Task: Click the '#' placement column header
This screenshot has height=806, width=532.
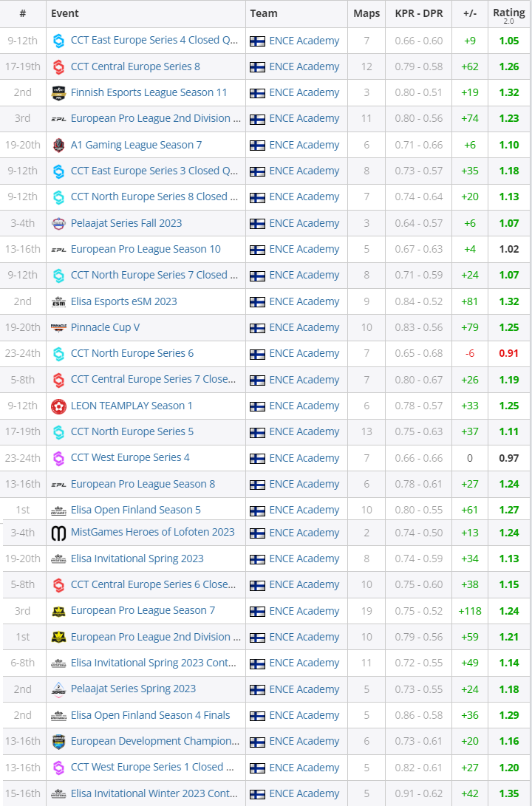Action: click(x=23, y=14)
